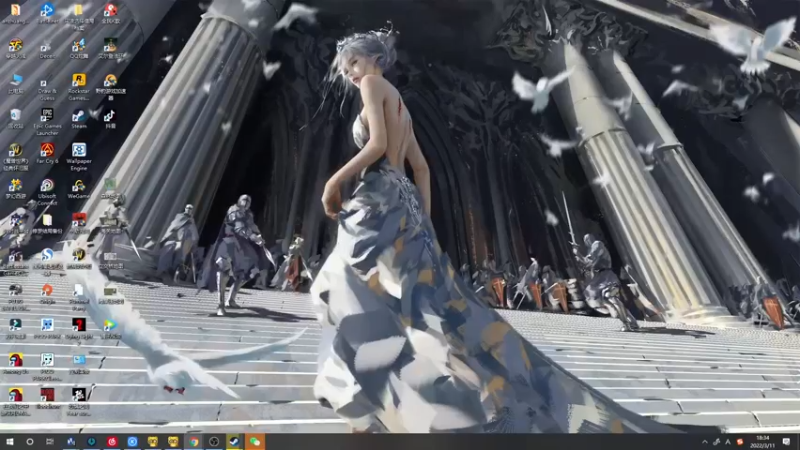The height and width of the screenshot is (450, 800).
Task: Select the This PC (此电脑) desktop icon
Action: 15,84
